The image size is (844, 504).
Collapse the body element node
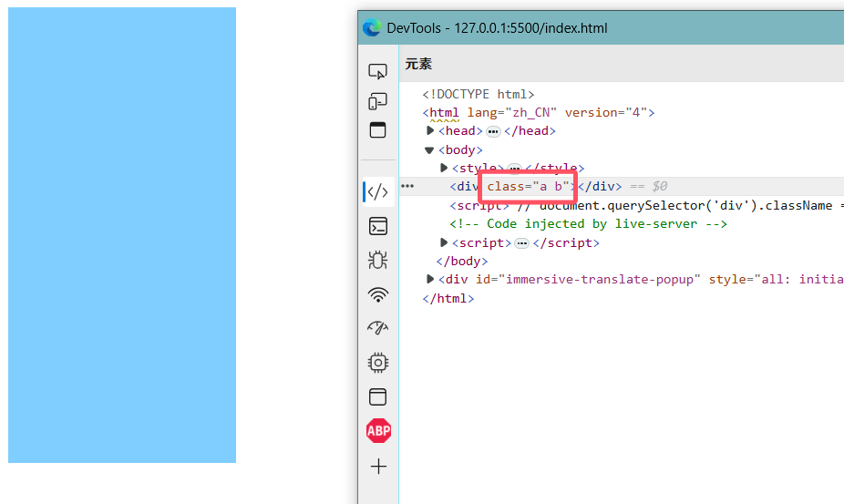pos(430,150)
